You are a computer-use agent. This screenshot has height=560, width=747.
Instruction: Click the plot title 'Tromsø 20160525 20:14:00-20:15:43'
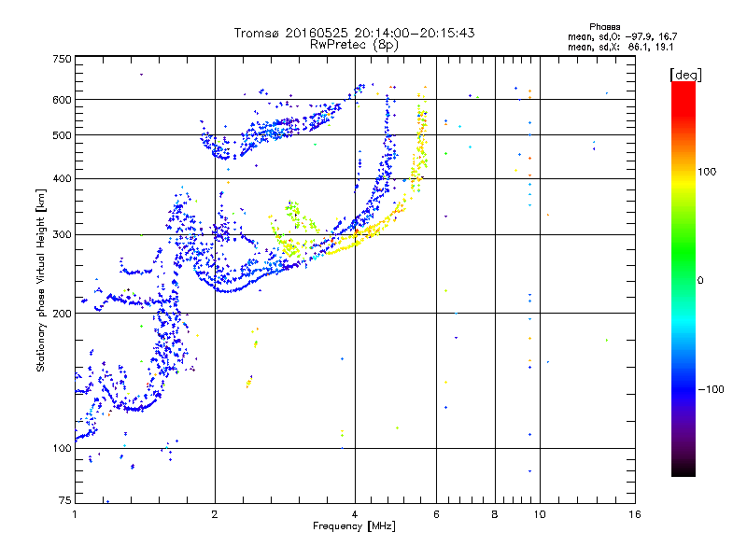pos(354,33)
